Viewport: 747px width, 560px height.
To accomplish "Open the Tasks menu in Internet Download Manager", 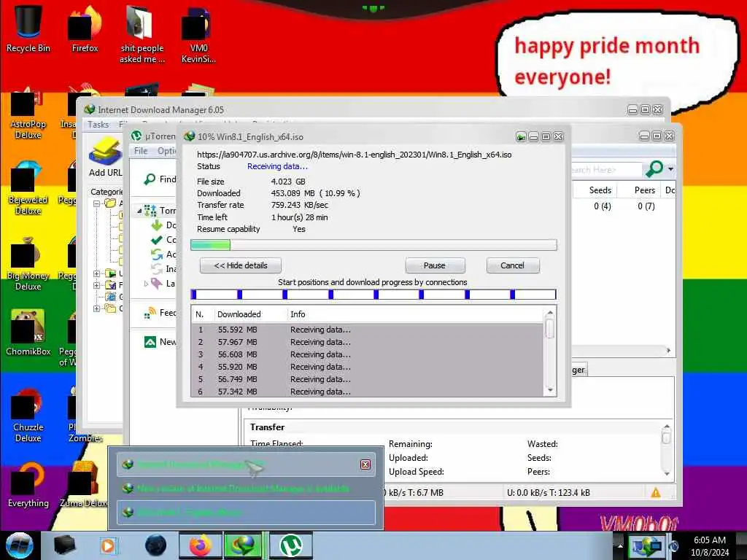I will pyautogui.click(x=98, y=124).
